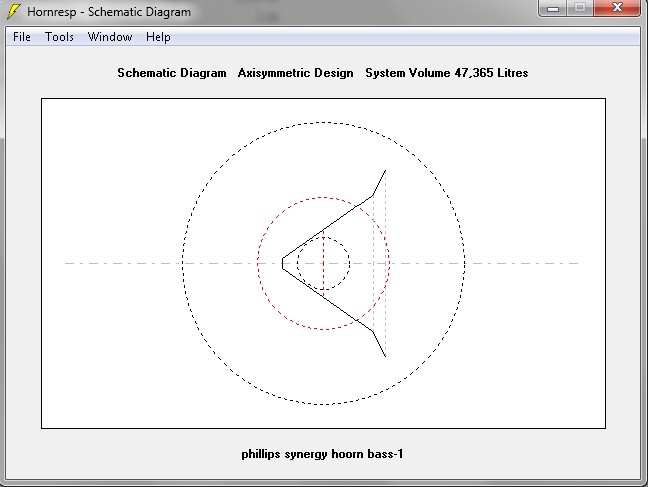Viewport: 648px width, 487px height.
Task: Close the Schematic Diagram window
Action: (x=617, y=8)
